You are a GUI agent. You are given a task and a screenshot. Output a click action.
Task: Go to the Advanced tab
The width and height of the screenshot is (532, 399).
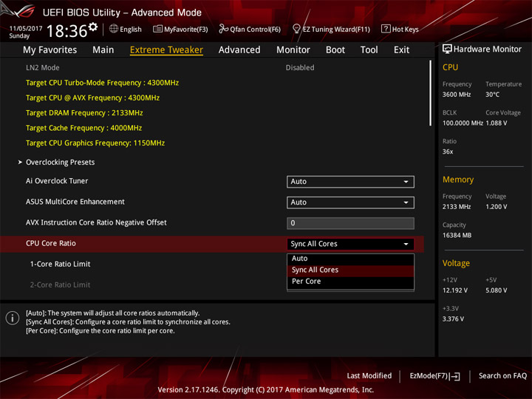click(239, 50)
